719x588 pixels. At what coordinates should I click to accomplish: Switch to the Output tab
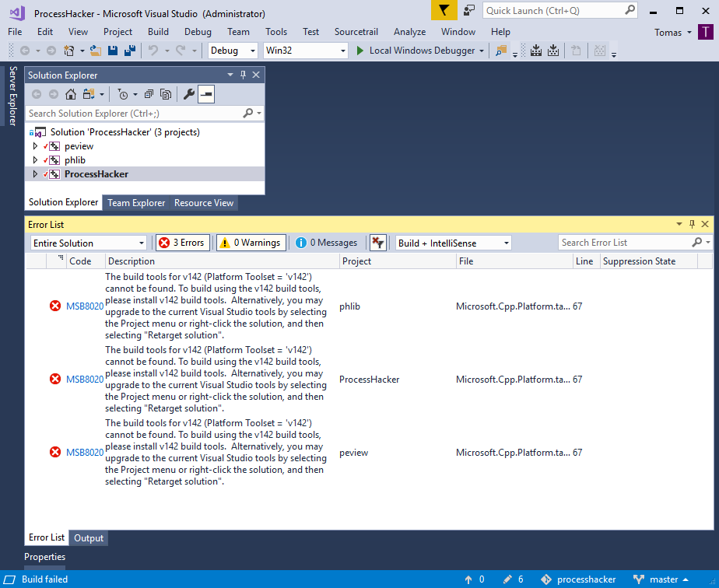89,538
